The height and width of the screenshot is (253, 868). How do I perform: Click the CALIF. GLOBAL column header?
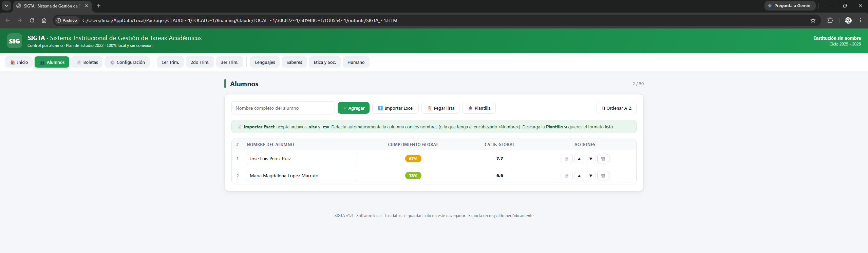point(499,145)
